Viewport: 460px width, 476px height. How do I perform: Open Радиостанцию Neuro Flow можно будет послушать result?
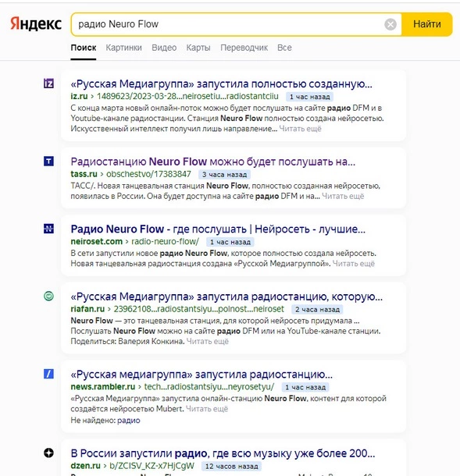pyautogui.click(x=212, y=162)
